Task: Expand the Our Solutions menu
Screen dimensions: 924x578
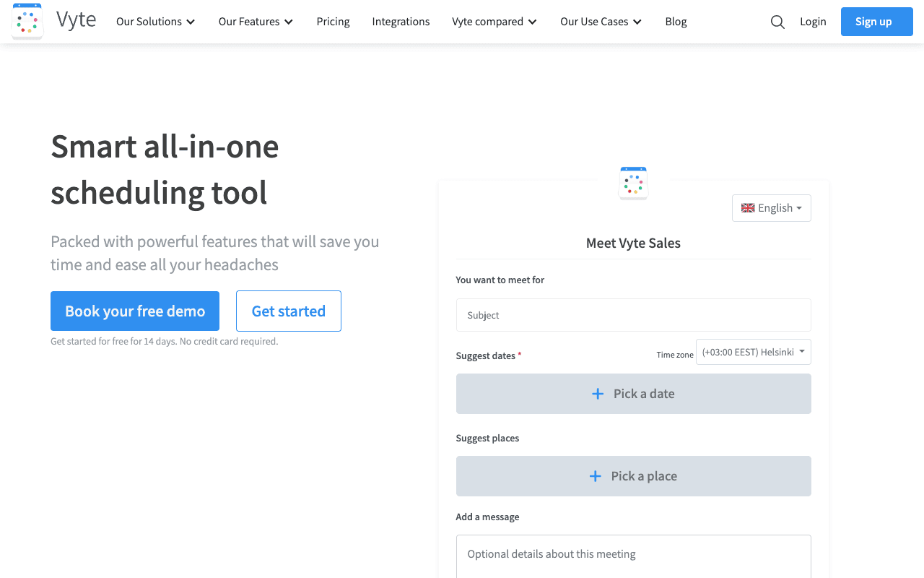Action: 156,22
